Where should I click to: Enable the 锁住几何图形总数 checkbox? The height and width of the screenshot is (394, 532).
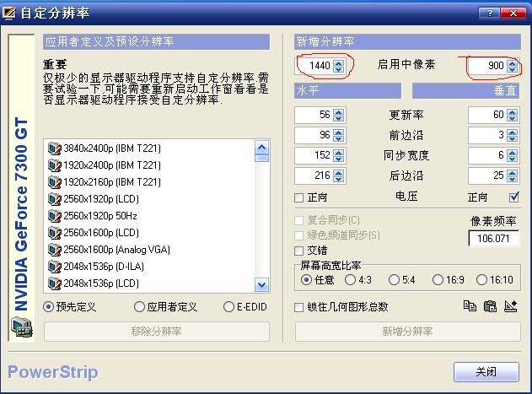(x=298, y=307)
